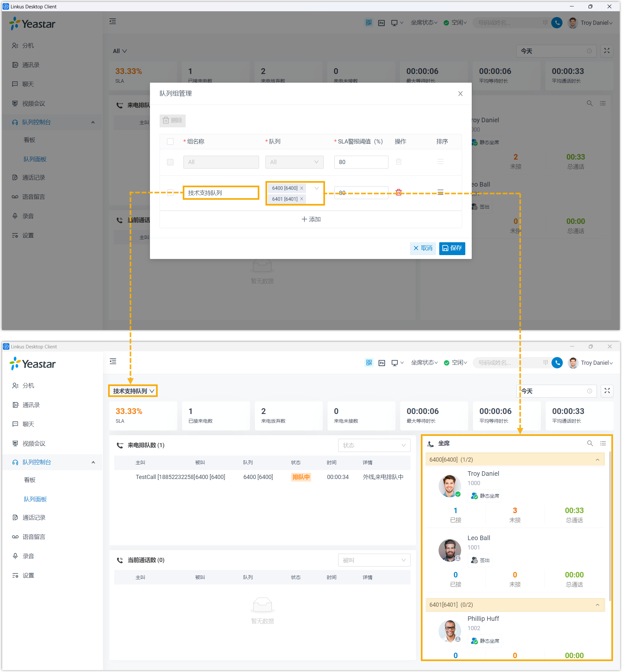Collapse sidebar using menu fold icon in lower window
The width and height of the screenshot is (622, 672).
[x=113, y=361]
